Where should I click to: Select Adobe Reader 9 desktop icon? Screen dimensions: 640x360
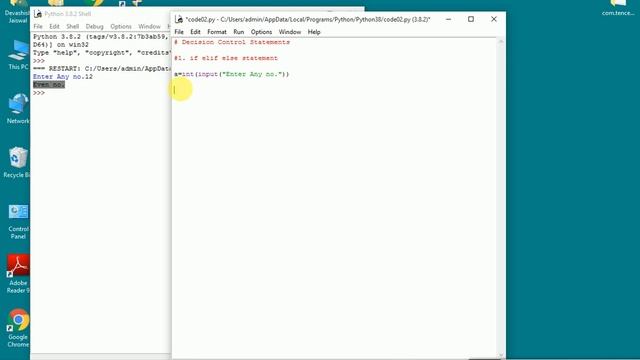pos(18,274)
